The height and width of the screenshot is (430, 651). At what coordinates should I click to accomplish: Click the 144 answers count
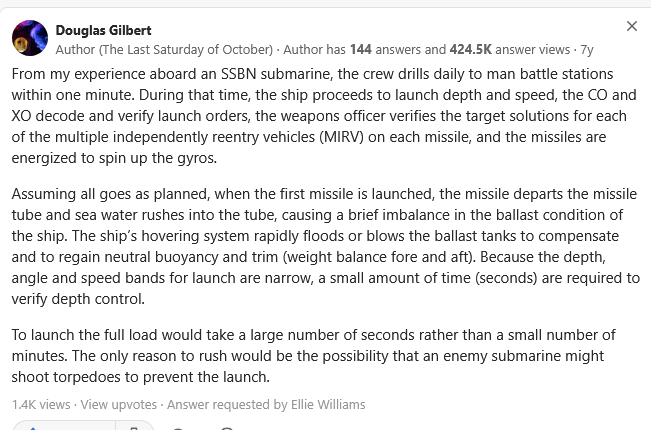tap(360, 49)
